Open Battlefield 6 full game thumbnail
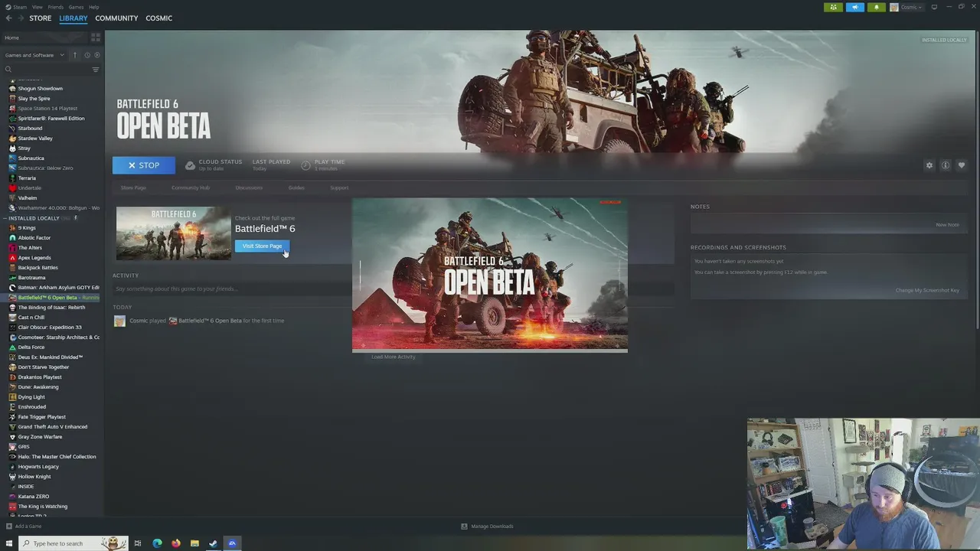 [x=174, y=233]
